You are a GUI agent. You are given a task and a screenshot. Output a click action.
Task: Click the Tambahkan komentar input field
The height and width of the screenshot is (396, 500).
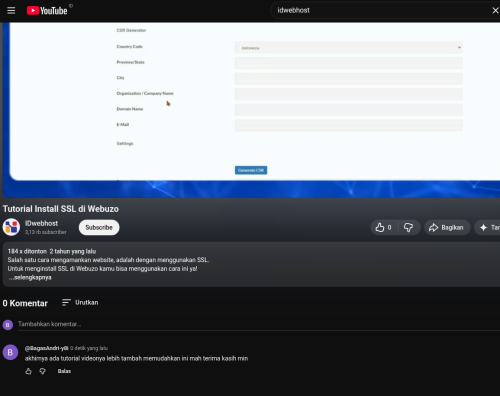pyautogui.click(x=258, y=324)
